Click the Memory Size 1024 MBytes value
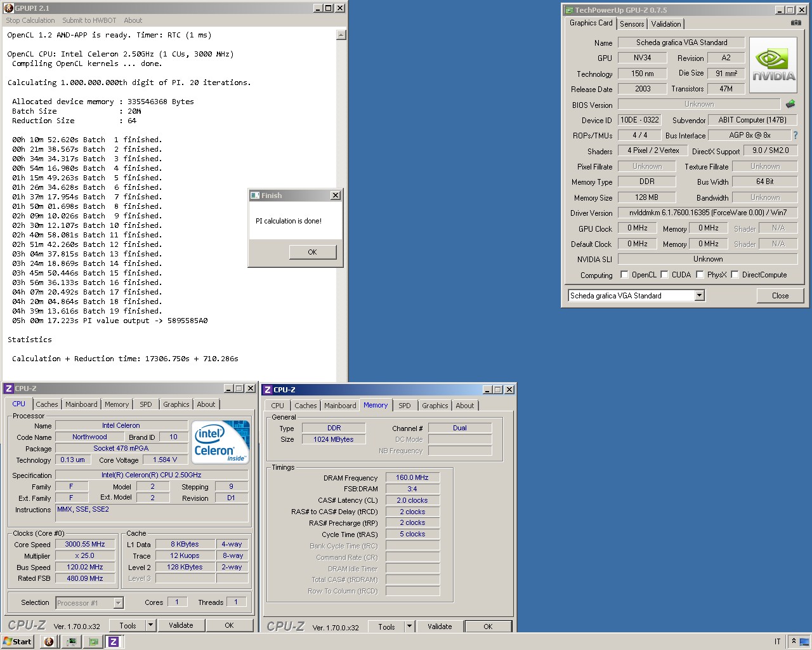Image resolution: width=812 pixels, height=650 pixels. point(334,439)
